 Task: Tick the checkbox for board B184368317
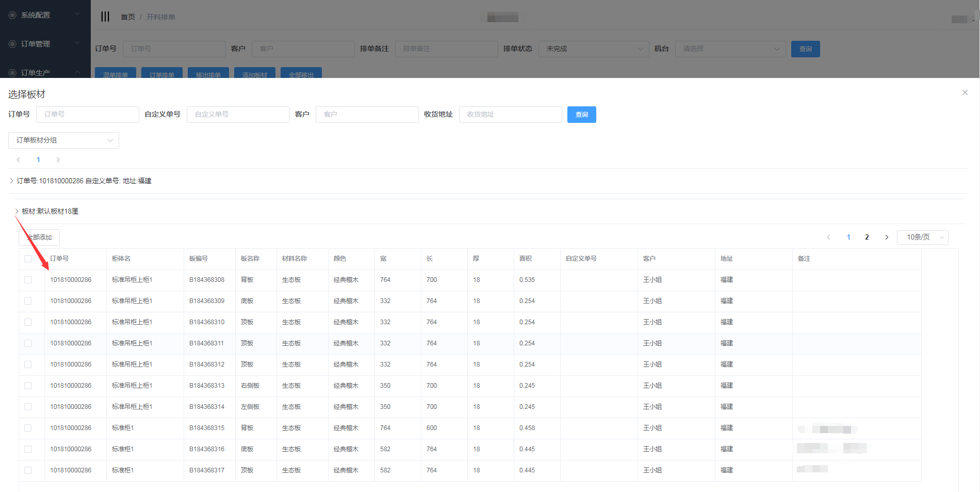28,470
